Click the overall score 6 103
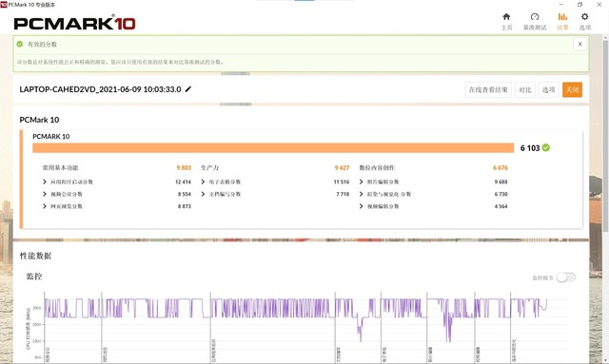Image resolution: width=609 pixels, height=364 pixels. coord(530,148)
